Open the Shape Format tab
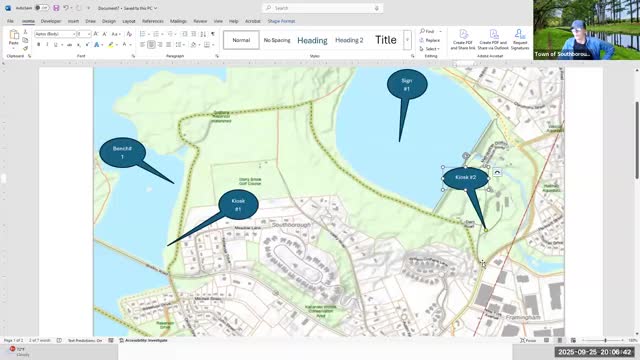This screenshot has width=640, height=360. (x=281, y=21)
